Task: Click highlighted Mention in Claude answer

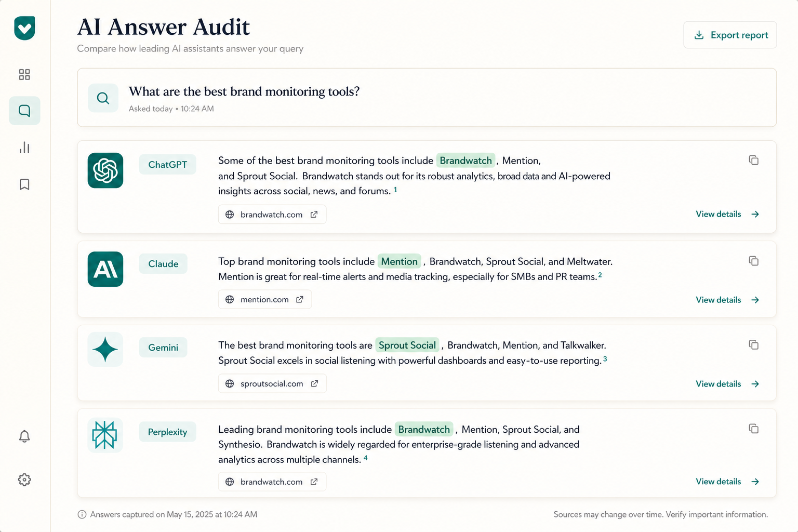Action: 399,261
